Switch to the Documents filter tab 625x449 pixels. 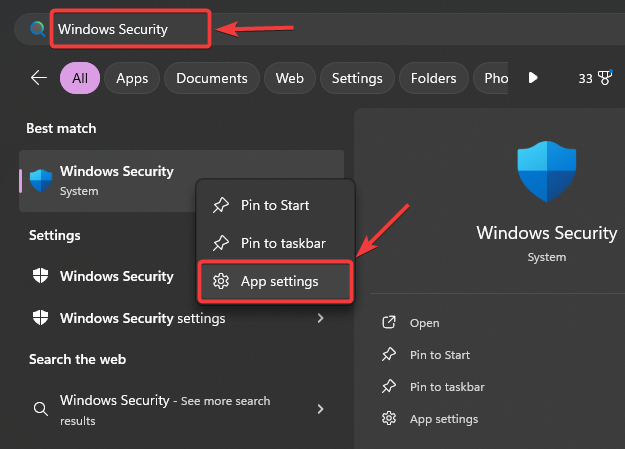point(212,78)
